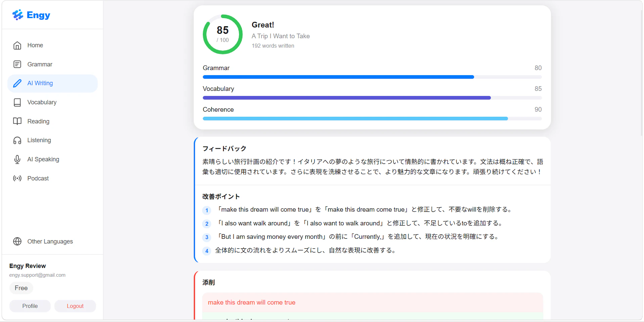Viewport: 644px width, 322px height.
Task: Click the circular 85 score gauge
Action: pyautogui.click(x=223, y=34)
